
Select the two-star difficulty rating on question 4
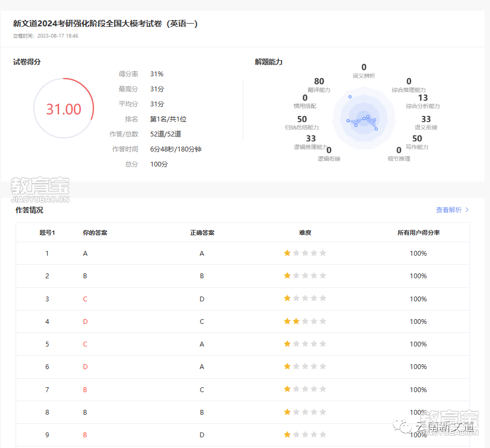(305, 321)
